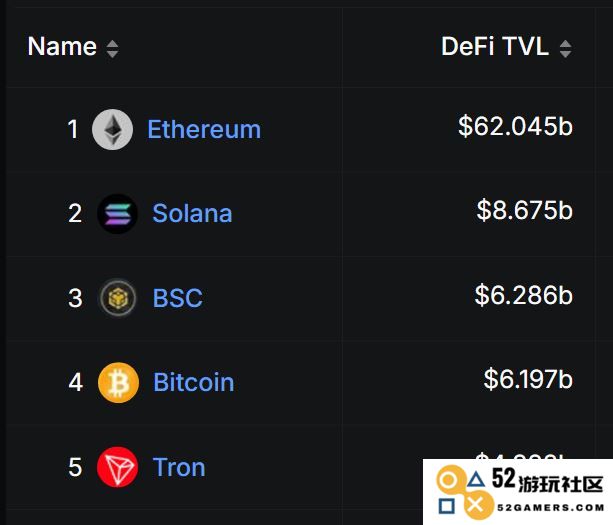Screen dimensions: 613x525
Task: Open the Ethereum chain link
Action: [x=204, y=129]
